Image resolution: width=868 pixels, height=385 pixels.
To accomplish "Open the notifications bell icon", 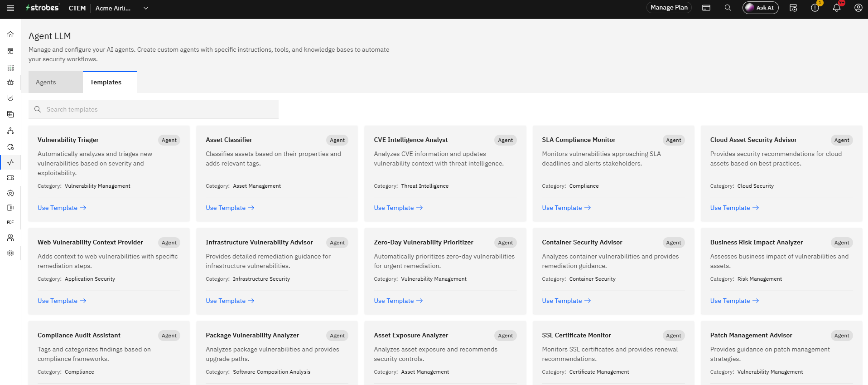I will [x=837, y=8].
